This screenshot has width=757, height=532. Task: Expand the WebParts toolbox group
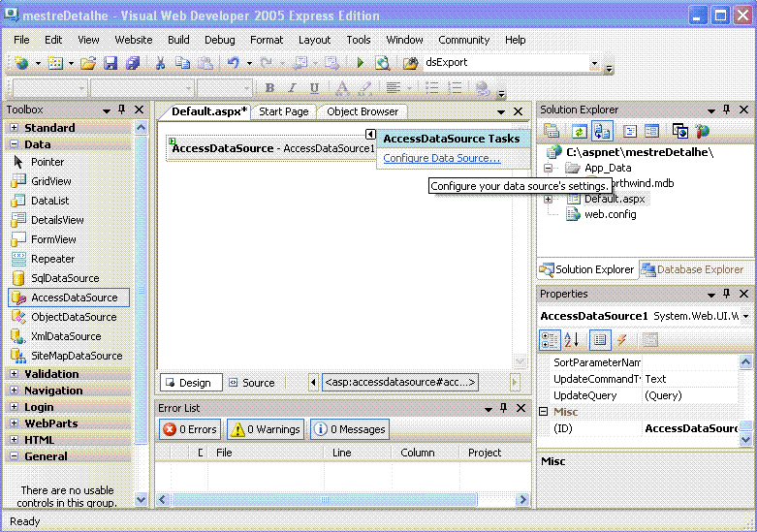click(14, 423)
